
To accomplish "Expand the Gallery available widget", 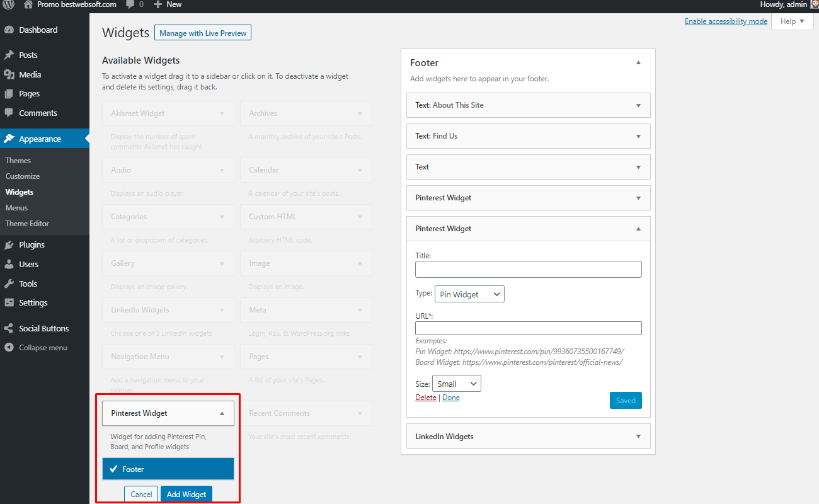I will pyautogui.click(x=222, y=263).
